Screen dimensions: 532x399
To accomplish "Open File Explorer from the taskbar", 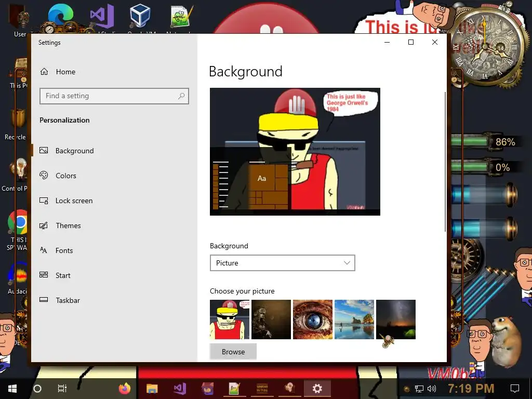I will pyautogui.click(x=152, y=389).
